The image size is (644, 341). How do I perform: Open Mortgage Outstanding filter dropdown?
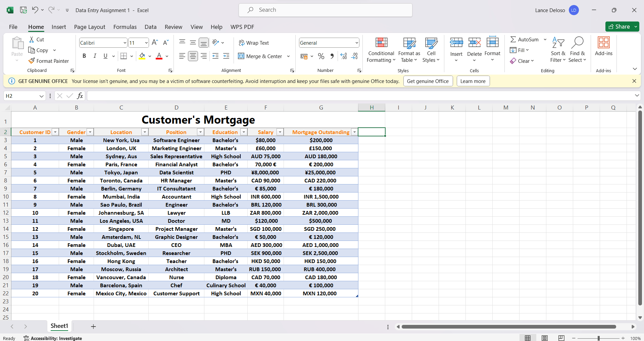coord(354,132)
